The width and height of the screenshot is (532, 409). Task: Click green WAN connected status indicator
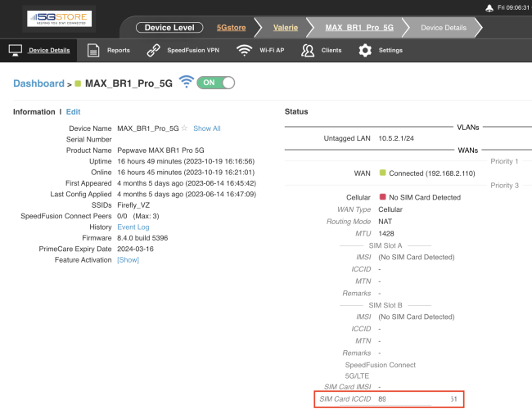[383, 173]
